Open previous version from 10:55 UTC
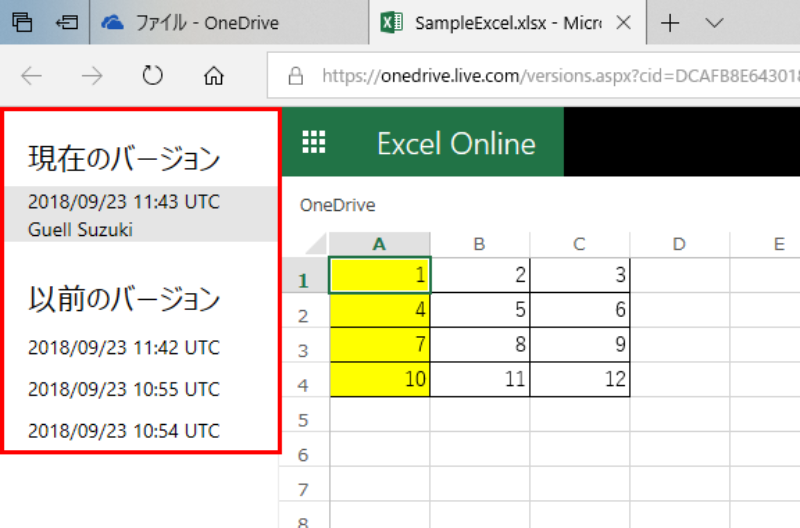This screenshot has height=528, width=800. coord(124,389)
